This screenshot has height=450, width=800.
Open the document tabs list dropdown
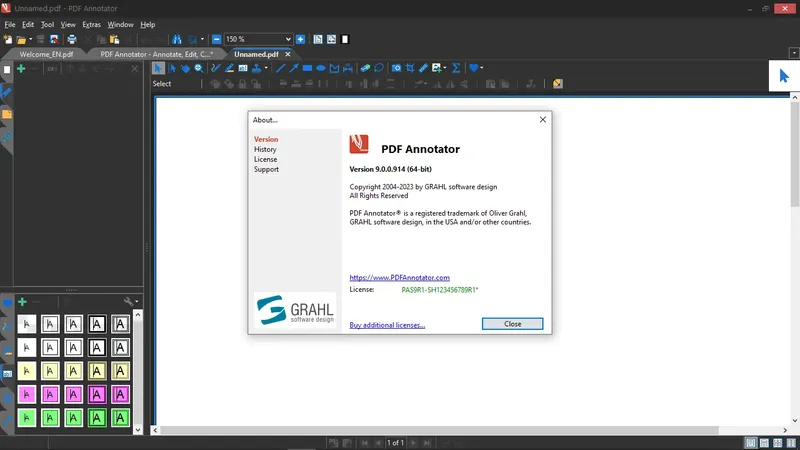pos(794,53)
